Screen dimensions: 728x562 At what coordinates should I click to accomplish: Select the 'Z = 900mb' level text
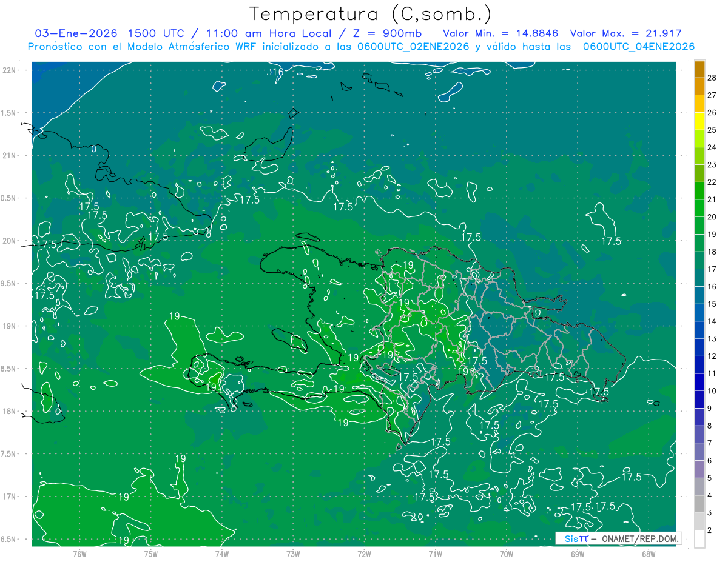[x=387, y=34]
